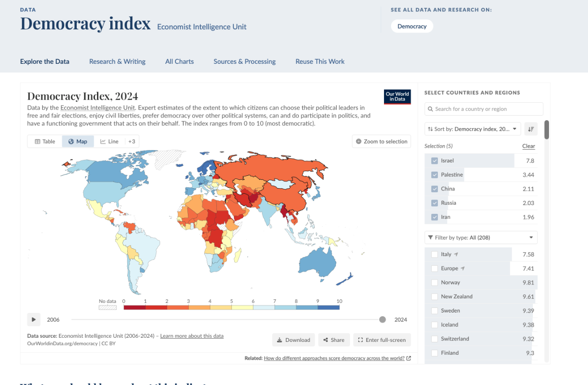The image size is (588, 385).
Task: Switch to the Table view
Action: pyautogui.click(x=45, y=141)
